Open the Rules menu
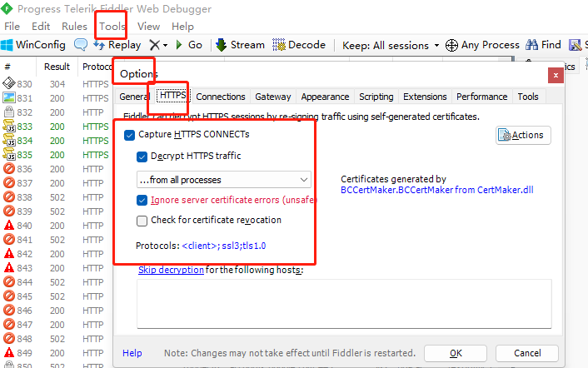The width and height of the screenshot is (588, 368). point(74,27)
